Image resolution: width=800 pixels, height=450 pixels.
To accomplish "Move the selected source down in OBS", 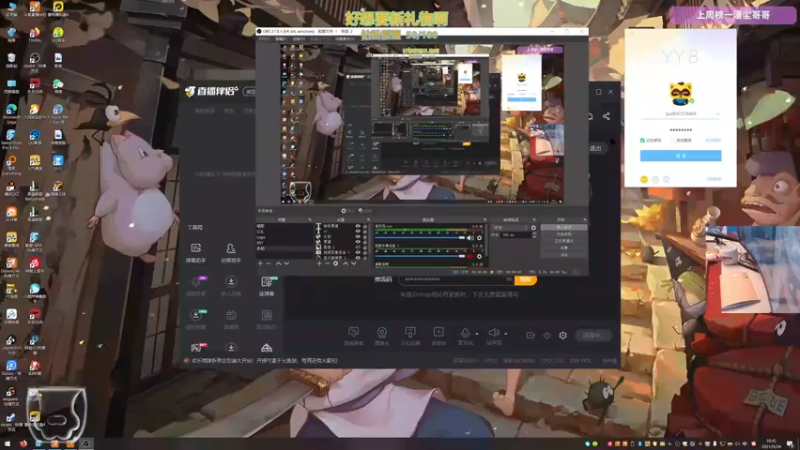I will tap(354, 263).
